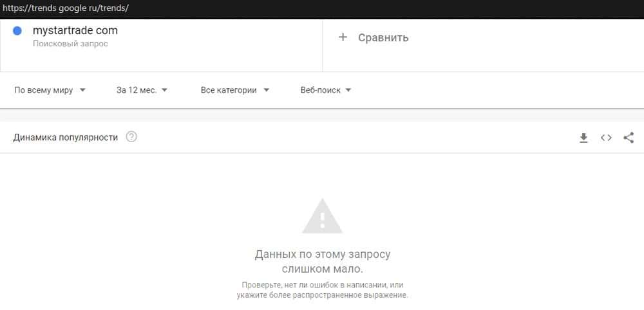Image resolution: width=644 pixels, height=310 pixels.
Task: Expand the Веб-поиск search type dropdown
Action: pos(326,90)
